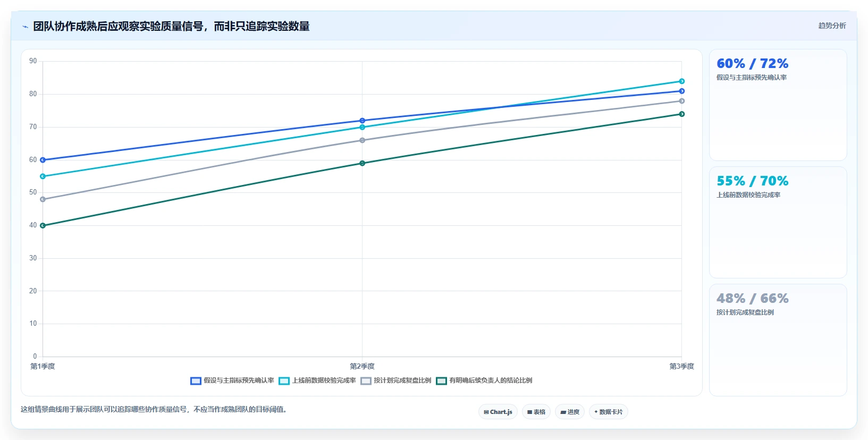Click the blue data point at 第3季度

[x=682, y=91]
